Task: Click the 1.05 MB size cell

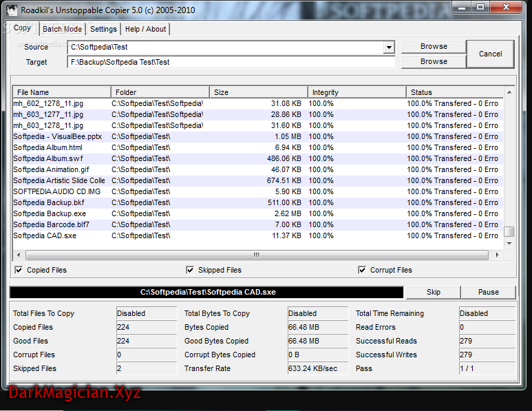Action: (x=288, y=137)
